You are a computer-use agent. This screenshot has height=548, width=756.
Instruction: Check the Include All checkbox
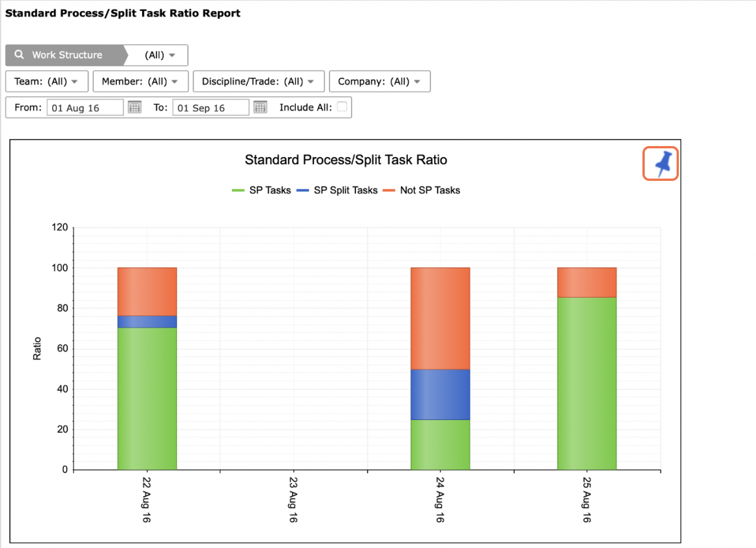pyautogui.click(x=342, y=107)
